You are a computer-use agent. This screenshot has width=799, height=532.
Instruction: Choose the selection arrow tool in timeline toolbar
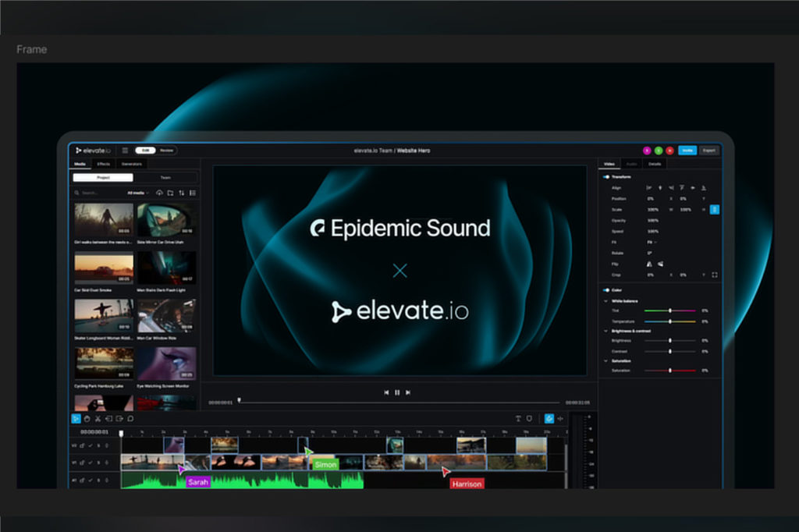(x=76, y=418)
